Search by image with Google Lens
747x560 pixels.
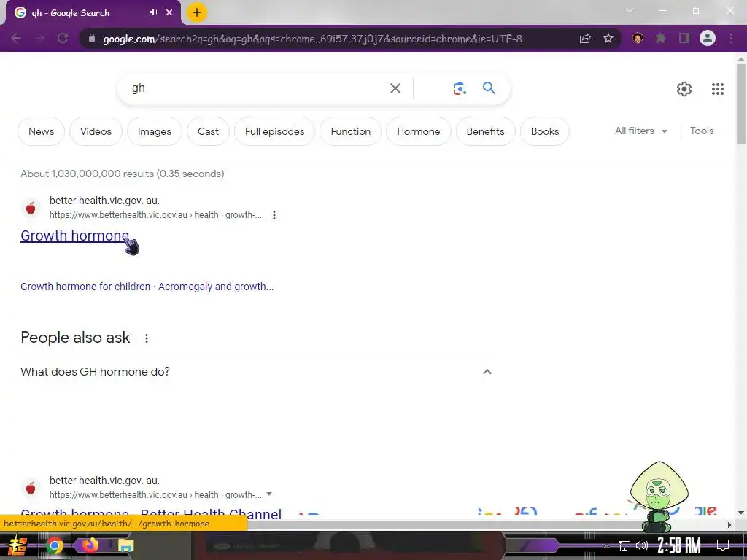pyautogui.click(x=460, y=88)
